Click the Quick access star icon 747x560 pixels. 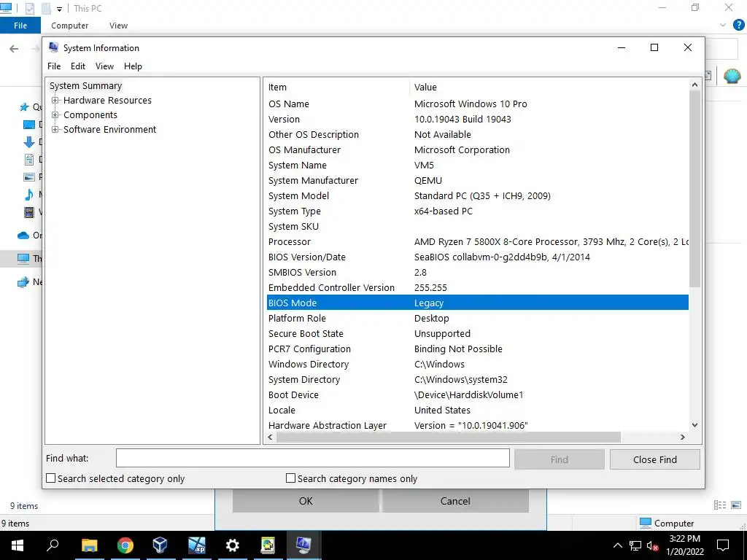pyautogui.click(x=24, y=107)
